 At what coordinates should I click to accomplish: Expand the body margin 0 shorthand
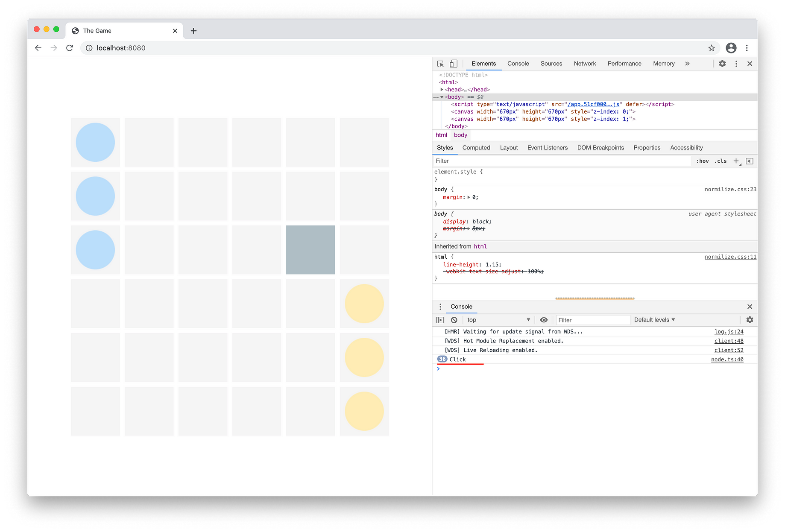[x=469, y=197]
